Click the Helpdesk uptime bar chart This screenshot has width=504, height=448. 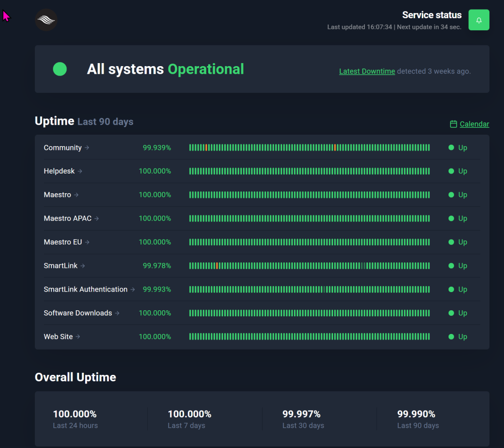(309, 171)
